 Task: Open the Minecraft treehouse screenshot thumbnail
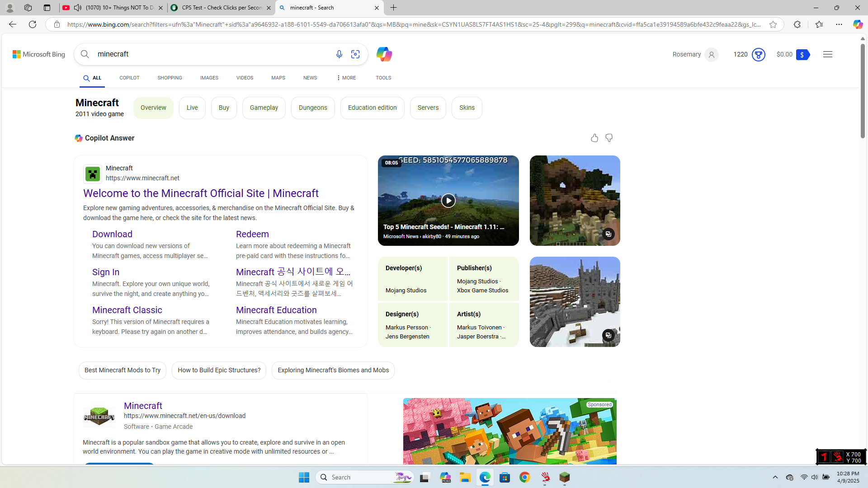tap(575, 201)
